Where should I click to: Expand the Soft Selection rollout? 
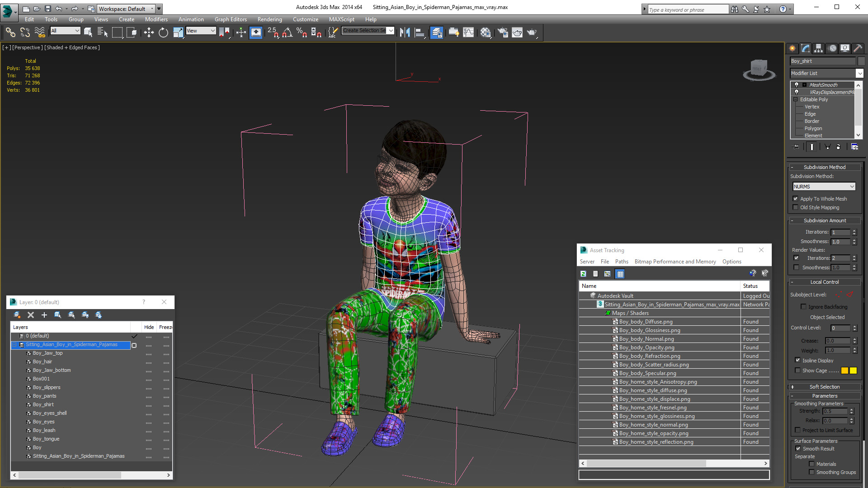pos(825,387)
